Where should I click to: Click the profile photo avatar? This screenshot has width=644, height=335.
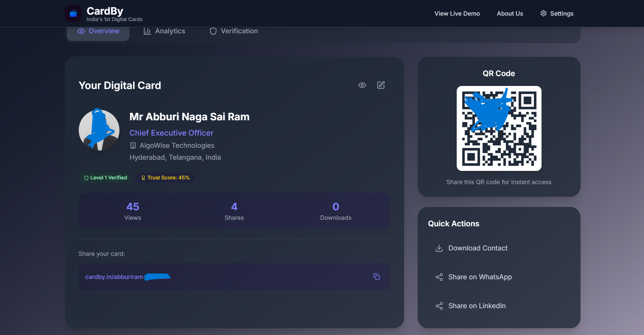click(99, 130)
